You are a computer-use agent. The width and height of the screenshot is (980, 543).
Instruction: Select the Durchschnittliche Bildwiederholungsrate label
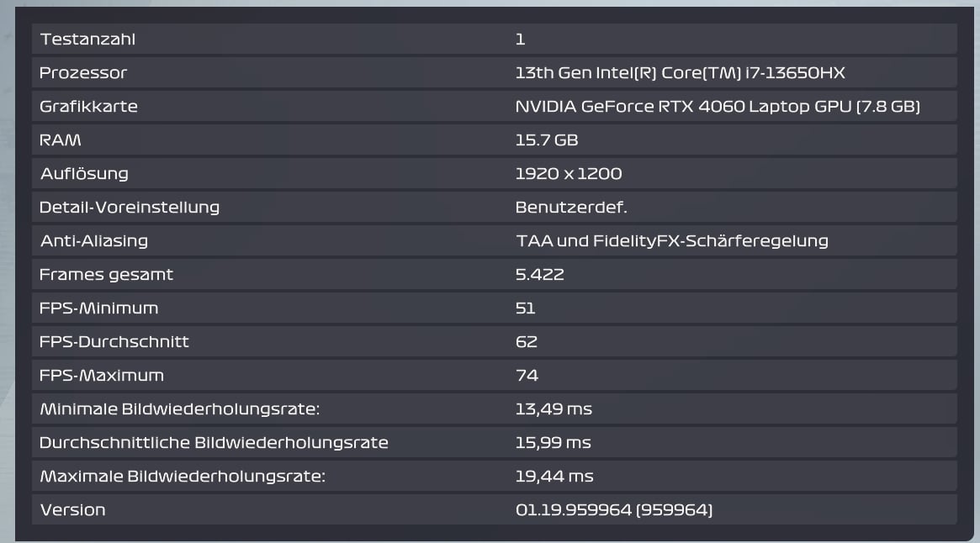214,443
